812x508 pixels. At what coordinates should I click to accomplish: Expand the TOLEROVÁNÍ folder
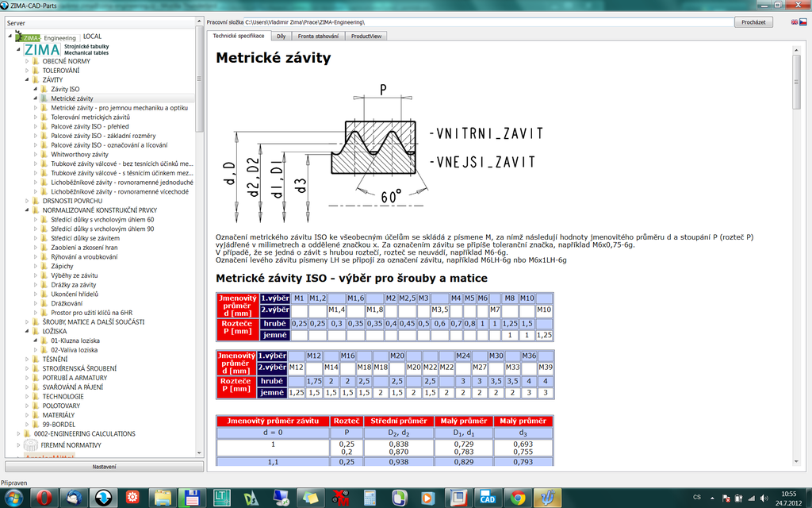click(x=28, y=71)
